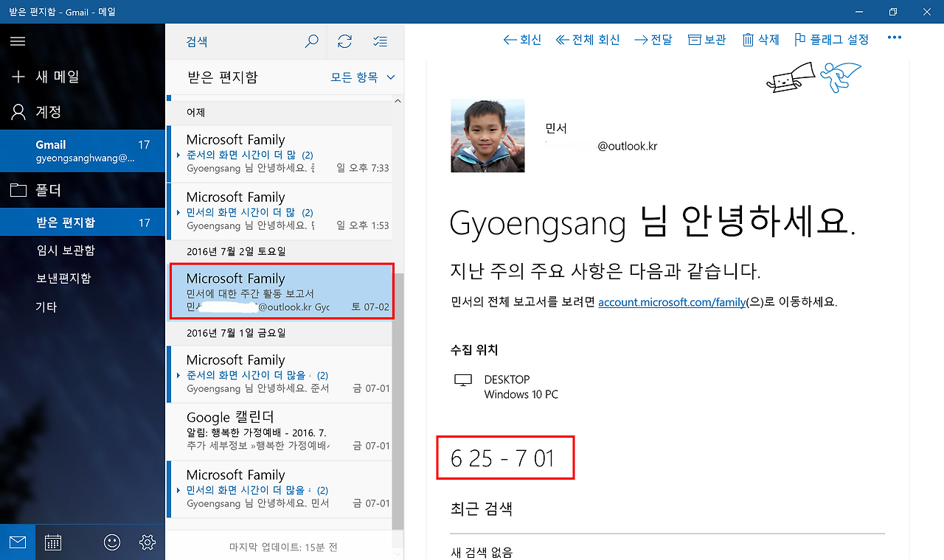Viewport: 944px width, 560px height.
Task: Click the sender's profile picture
Action: coord(487,136)
